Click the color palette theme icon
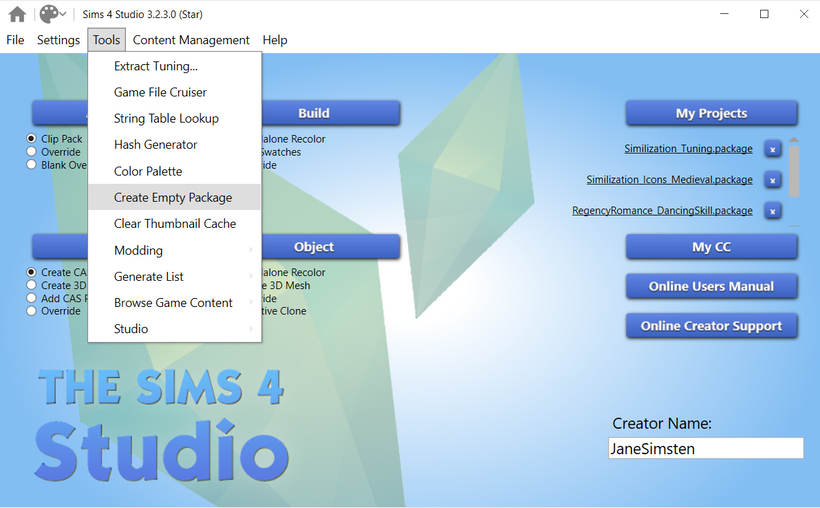Image resolution: width=820 pixels, height=508 pixels. tap(49, 14)
